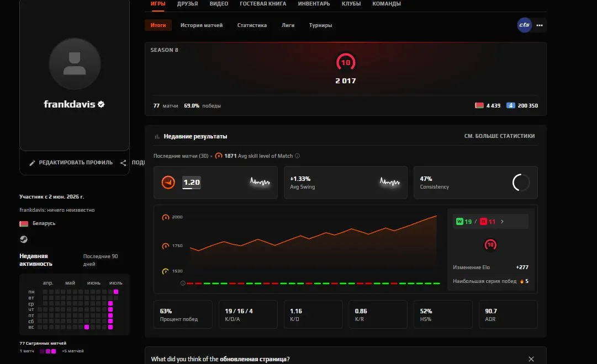The width and height of the screenshot is (597, 364).
Task: Click the pencil edit profile icon
Action: 33,163
